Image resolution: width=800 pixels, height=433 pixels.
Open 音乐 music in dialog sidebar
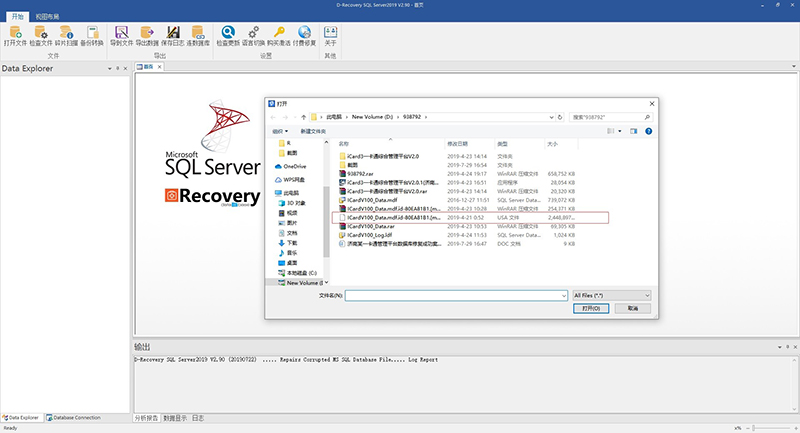click(288, 253)
